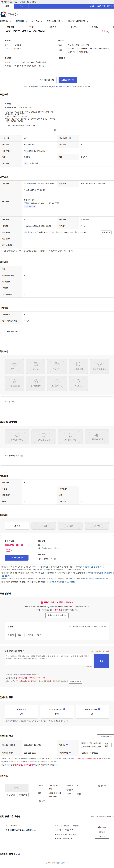114x868 pixels.
Task: Click the 고용24 입사지원 button under deadline
Action: pyautogui.click(x=17, y=558)
